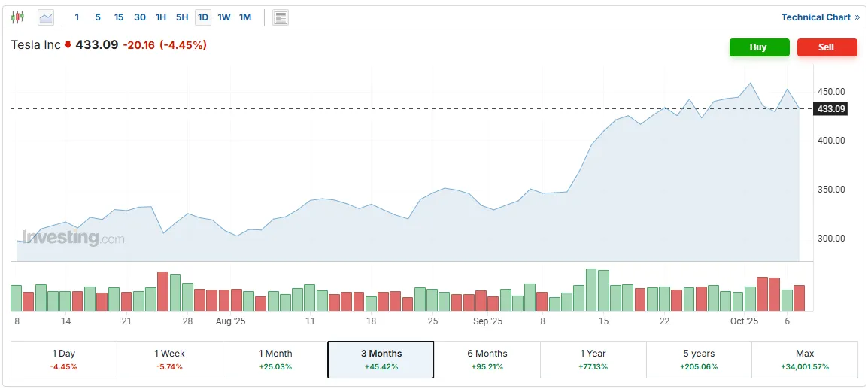Switch to the 6 Months range
This screenshot has height=389, width=868.
(487, 360)
